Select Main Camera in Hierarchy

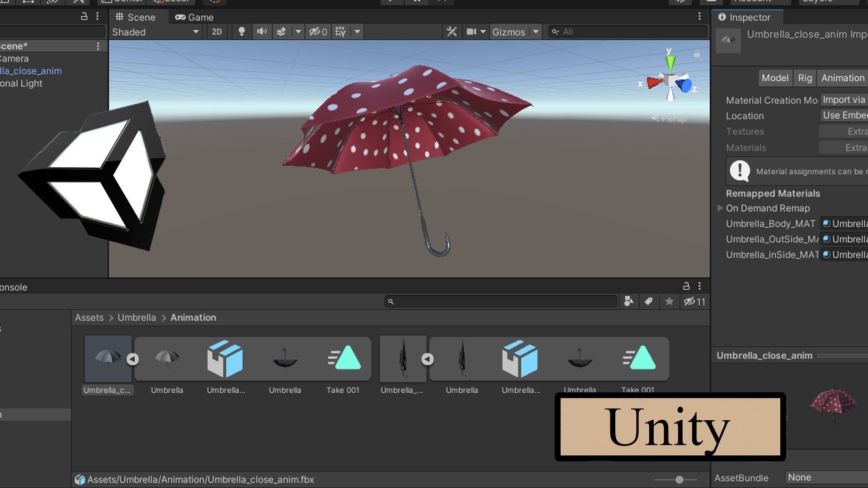point(14,59)
